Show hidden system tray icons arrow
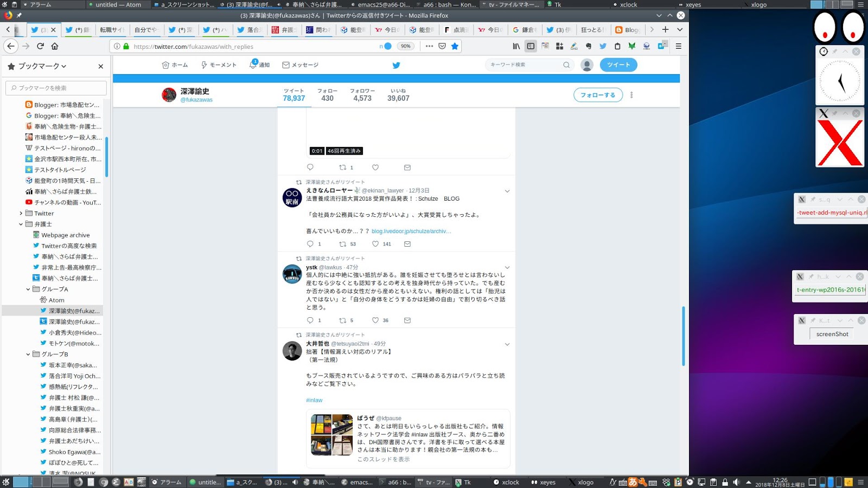 749,482
